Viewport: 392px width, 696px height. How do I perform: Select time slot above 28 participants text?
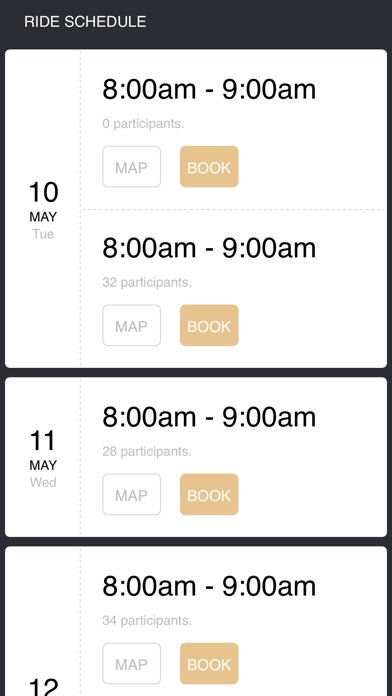209,417
